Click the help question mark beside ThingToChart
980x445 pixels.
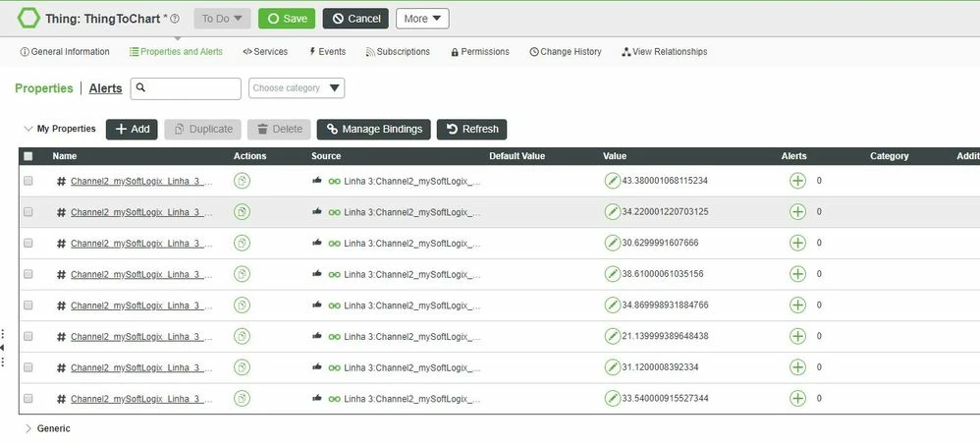[175, 19]
